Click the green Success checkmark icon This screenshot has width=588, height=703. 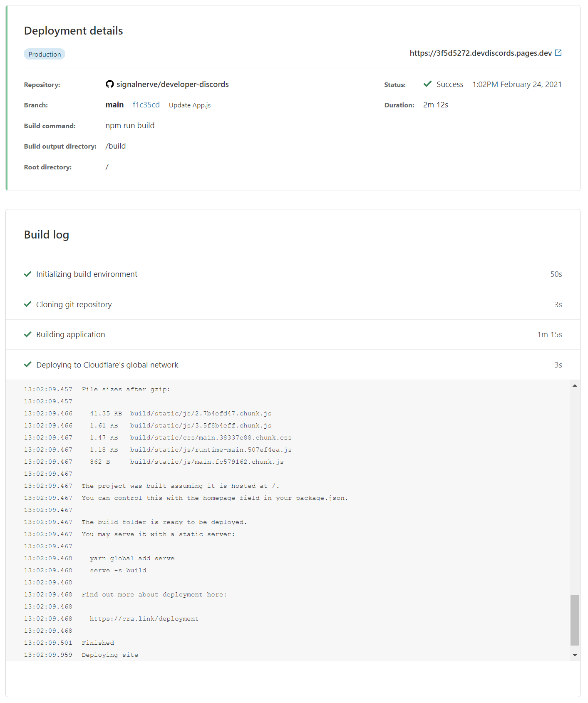click(x=427, y=84)
